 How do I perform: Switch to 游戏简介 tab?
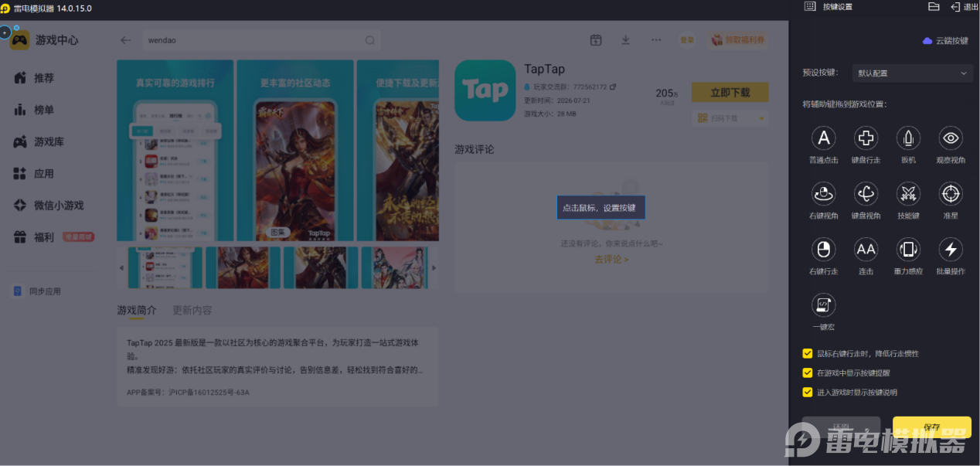136,310
